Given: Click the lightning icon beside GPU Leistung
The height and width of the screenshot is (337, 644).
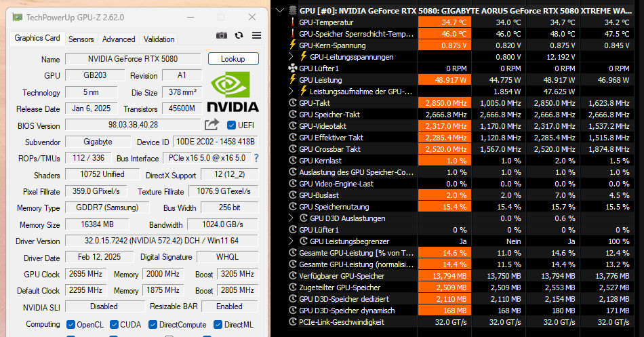Looking at the screenshot, I should coord(293,79).
